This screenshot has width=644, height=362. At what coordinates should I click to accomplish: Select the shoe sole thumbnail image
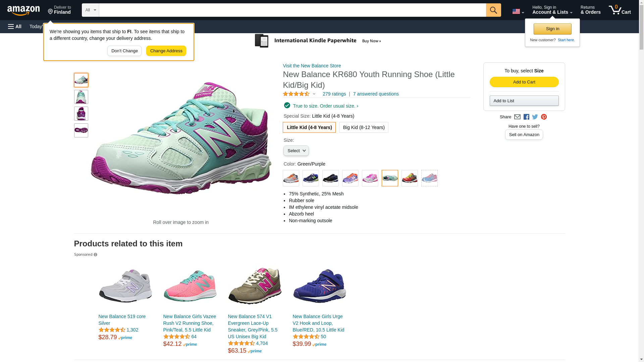pyautogui.click(x=81, y=130)
